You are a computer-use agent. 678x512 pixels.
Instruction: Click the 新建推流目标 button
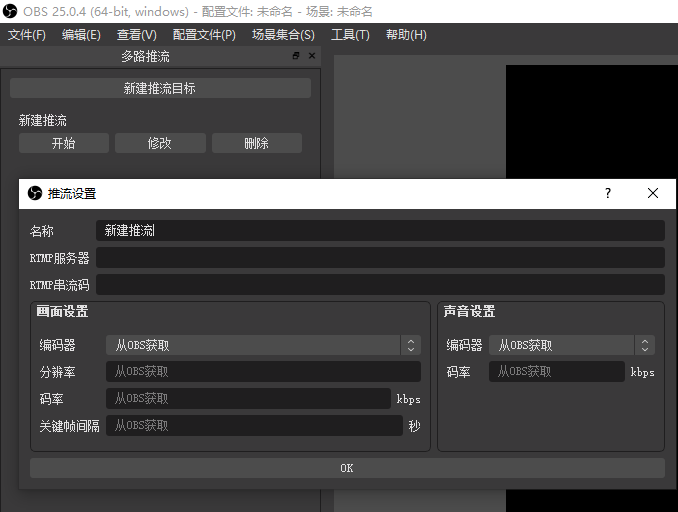pos(160,88)
